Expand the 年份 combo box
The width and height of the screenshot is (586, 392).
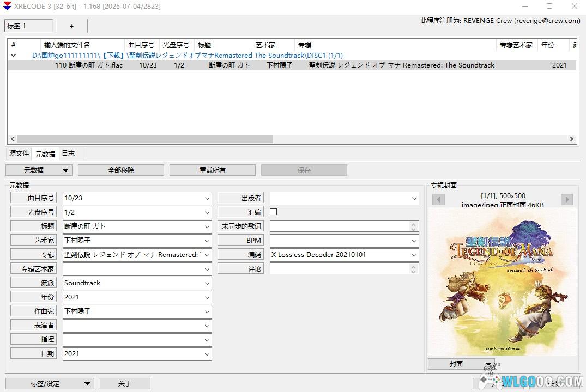pyautogui.click(x=207, y=298)
